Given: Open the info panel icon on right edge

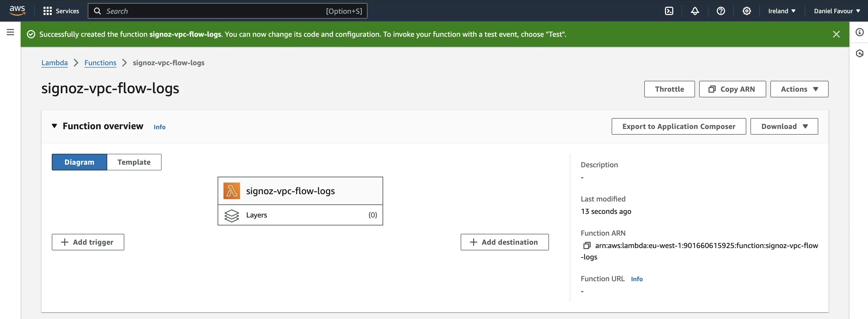Looking at the screenshot, I should point(859,32).
